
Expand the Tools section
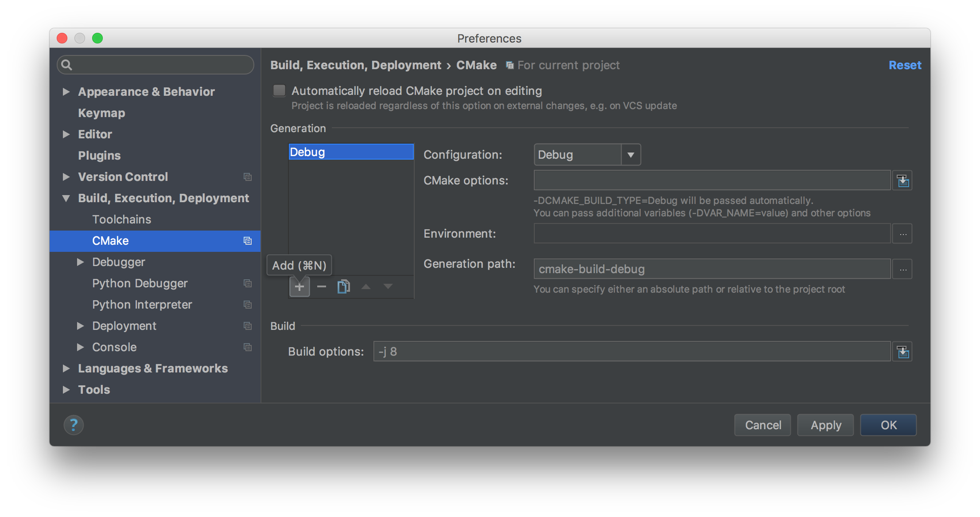(x=66, y=390)
